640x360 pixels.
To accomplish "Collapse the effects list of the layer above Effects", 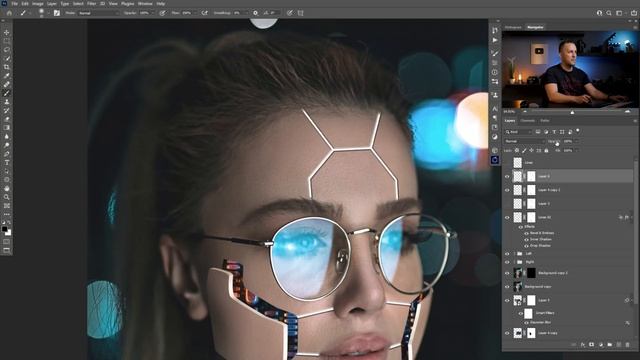I will click(631, 218).
